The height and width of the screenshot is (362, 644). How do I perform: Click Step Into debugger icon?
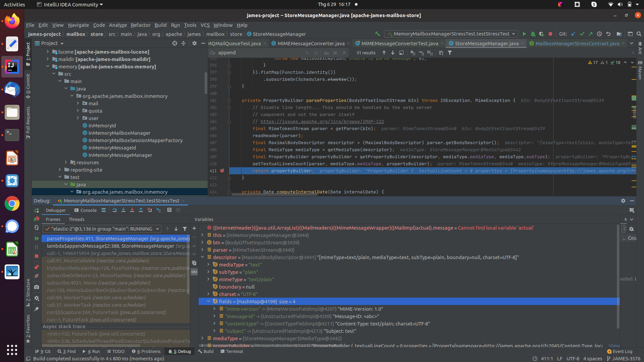123,210
